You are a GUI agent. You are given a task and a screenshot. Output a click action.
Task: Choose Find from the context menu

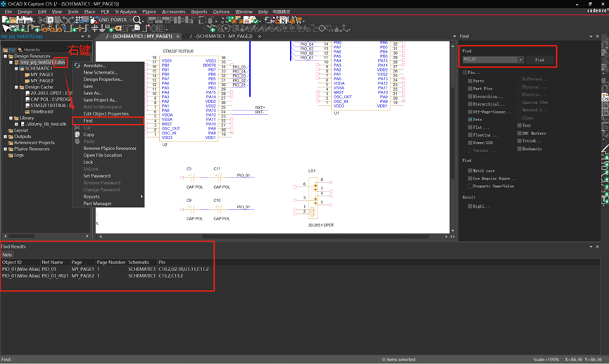click(x=108, y=121)
